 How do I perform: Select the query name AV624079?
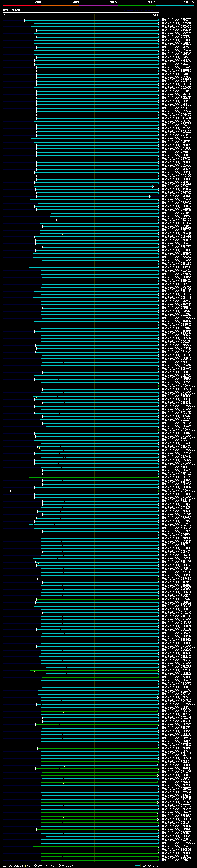tap(11, 10)
